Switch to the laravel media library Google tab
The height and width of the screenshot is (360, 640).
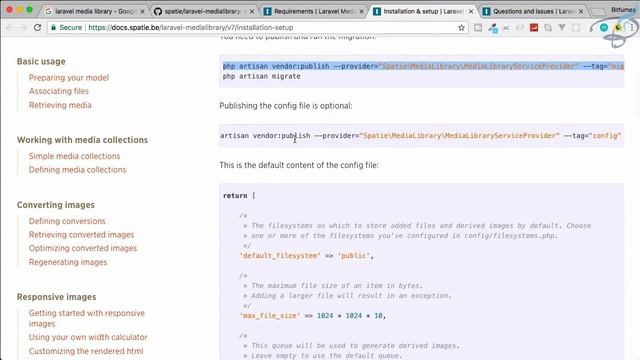pos(95,11)
